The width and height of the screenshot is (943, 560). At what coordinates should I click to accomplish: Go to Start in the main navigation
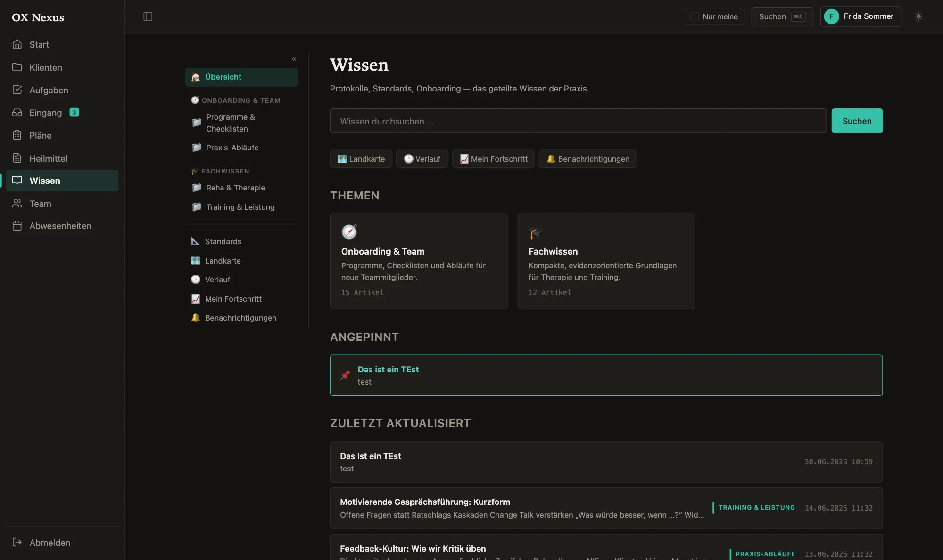tap(62, 44)
